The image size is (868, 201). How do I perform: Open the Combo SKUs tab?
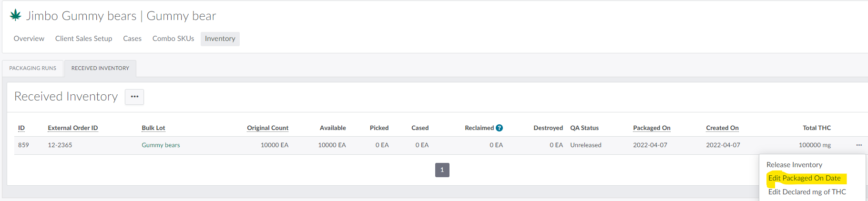tap(173, 39)
